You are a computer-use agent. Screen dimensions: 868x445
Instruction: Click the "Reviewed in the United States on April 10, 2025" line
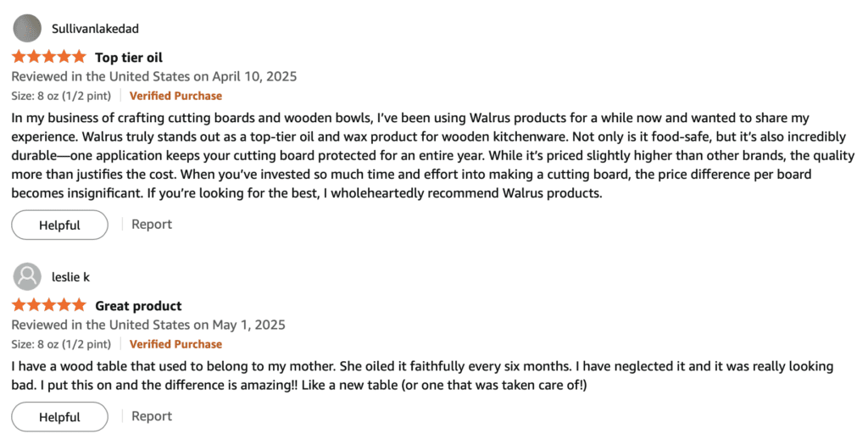pos(153,76)
